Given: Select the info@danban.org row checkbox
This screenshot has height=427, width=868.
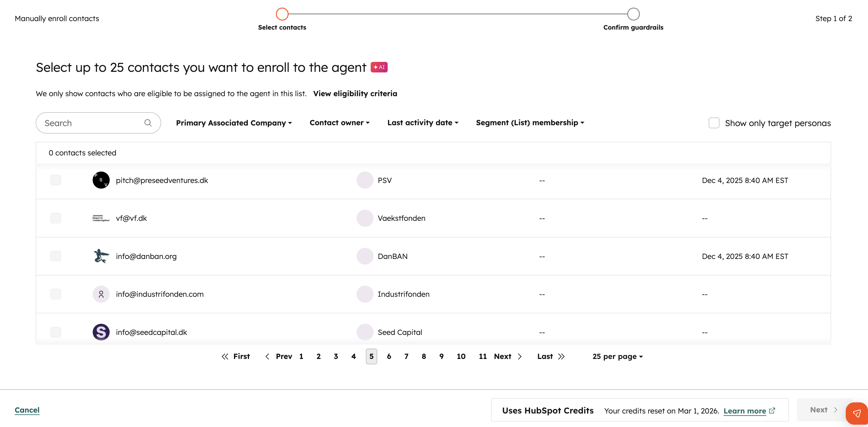Looking at the screenshot, I should click(56, 256).
